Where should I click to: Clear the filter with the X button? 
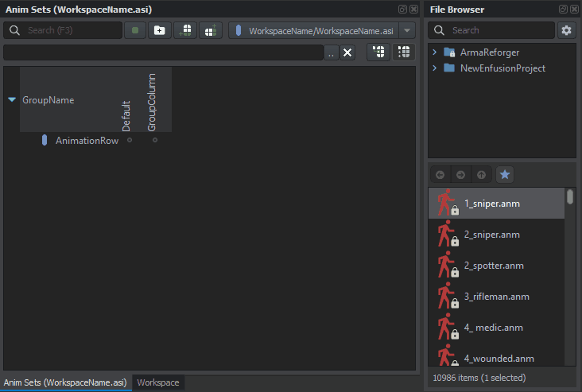point(347,52)
